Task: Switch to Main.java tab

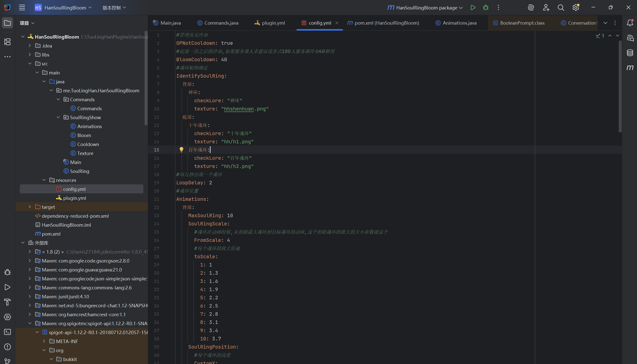Action: [x=167, y=23]
